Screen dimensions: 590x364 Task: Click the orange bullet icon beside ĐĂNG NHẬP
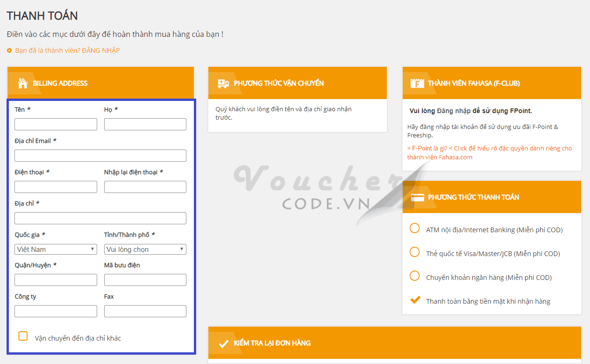[x=9, y=50]
